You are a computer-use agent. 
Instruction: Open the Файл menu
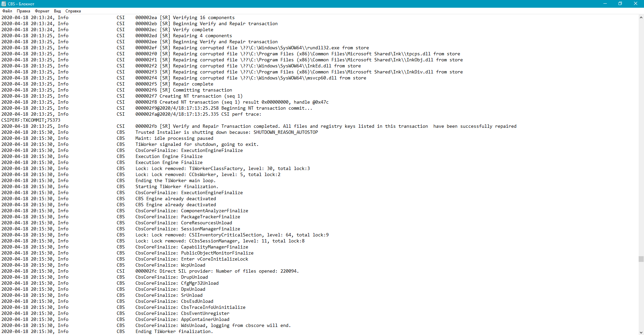7,11
